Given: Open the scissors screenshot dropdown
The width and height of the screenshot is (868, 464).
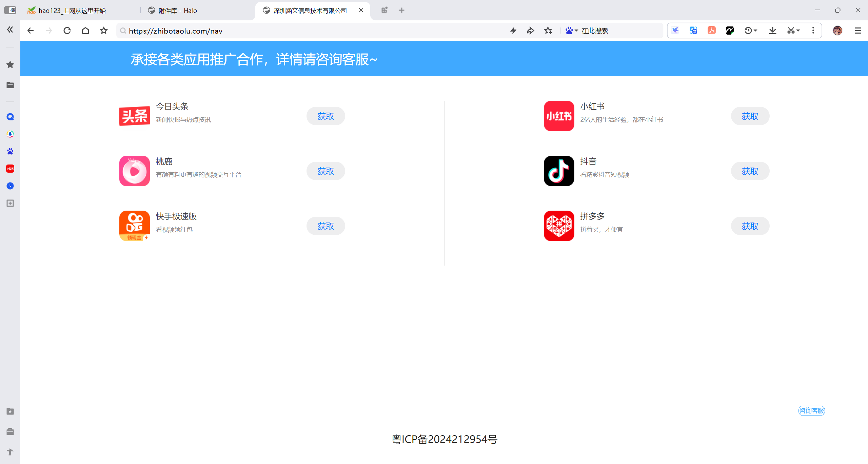Looking at the screenshot, I should [793, 31].
